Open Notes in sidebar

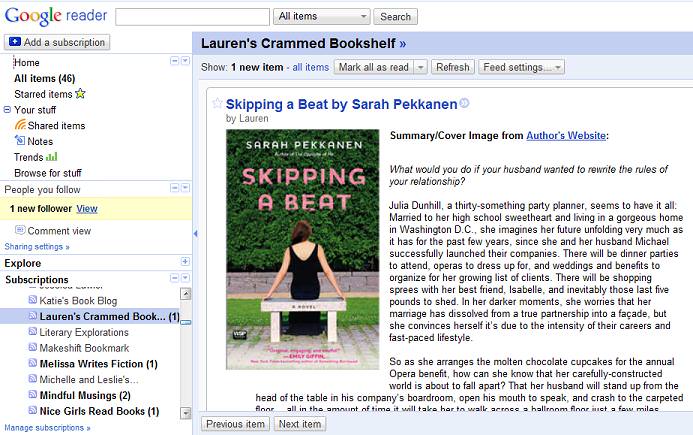pos(40,141)
